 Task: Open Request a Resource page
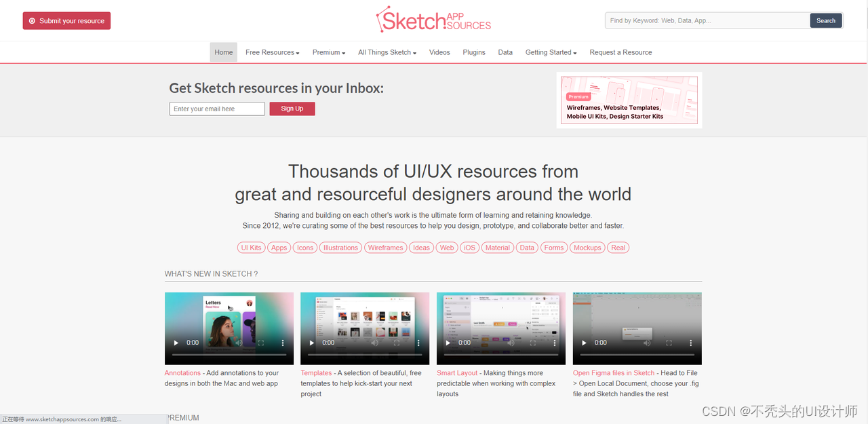tap(620, 52)
